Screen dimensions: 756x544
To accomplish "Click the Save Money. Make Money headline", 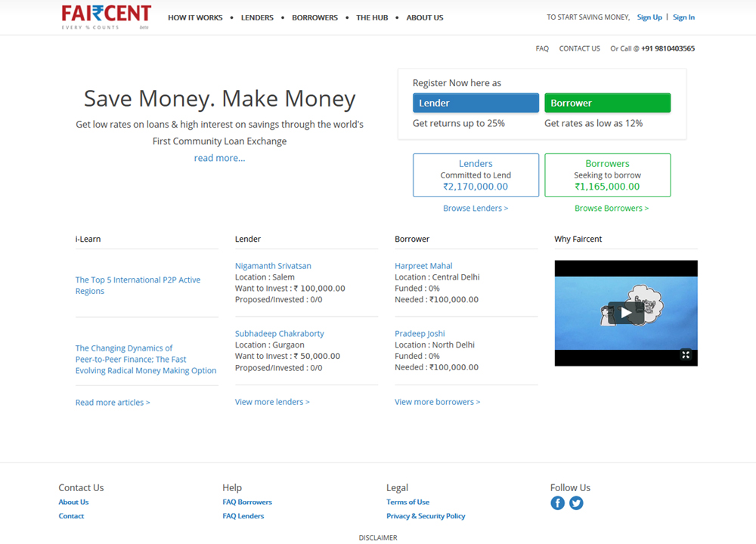I will (219, 98).
